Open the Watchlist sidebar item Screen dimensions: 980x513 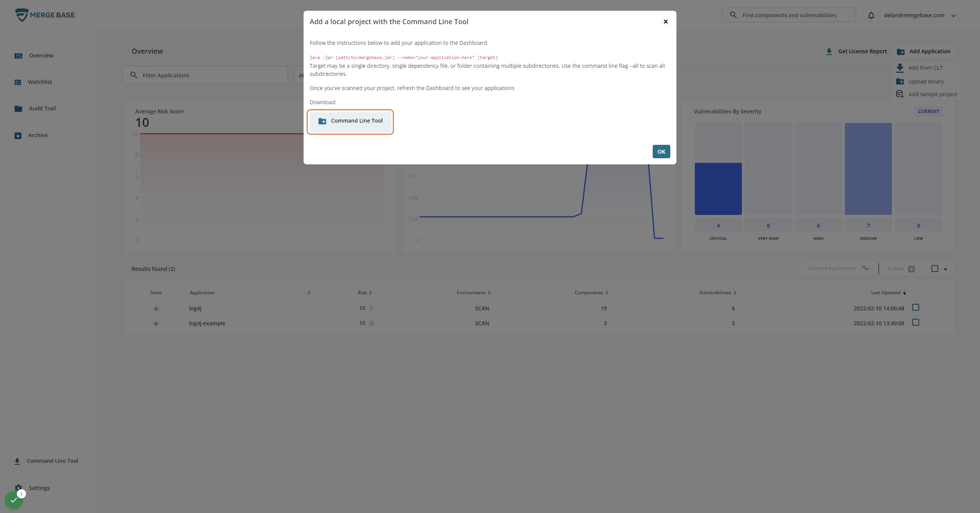click(33, 82)
